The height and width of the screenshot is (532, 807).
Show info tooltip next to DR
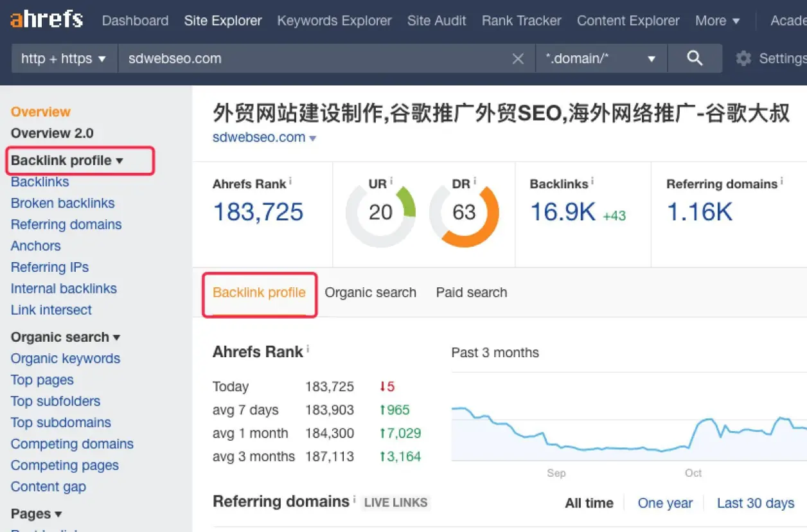click(x=474, y=182)
